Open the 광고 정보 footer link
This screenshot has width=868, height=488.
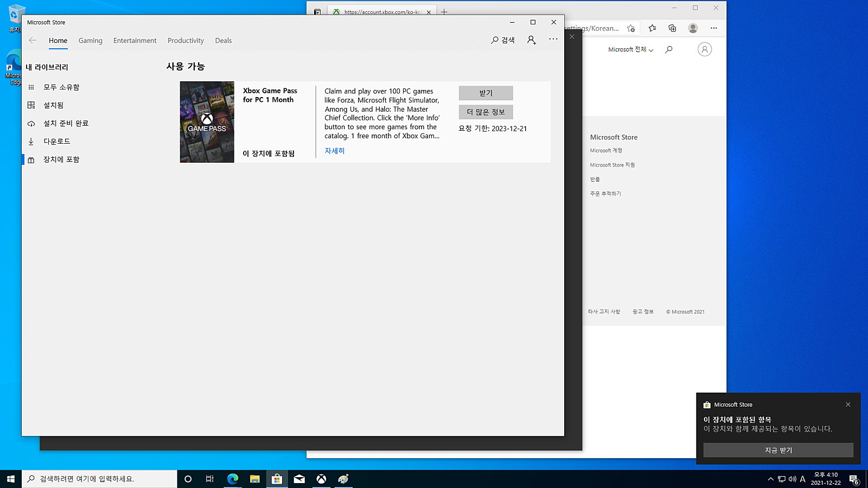point(643,312)
